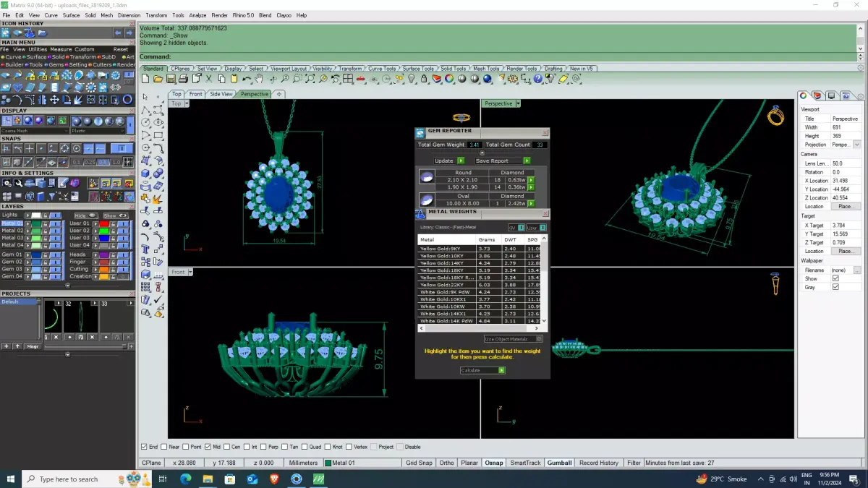The image size is (868, 488).
Task: Click the Save icon in Standard toolbar
Action: click(171, 79)
